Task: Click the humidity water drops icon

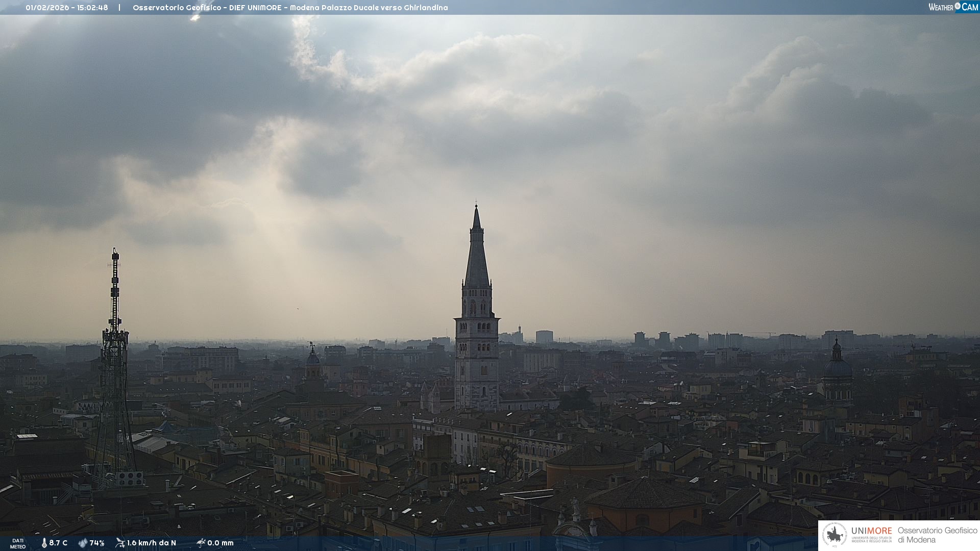Action: pos(83,543)
